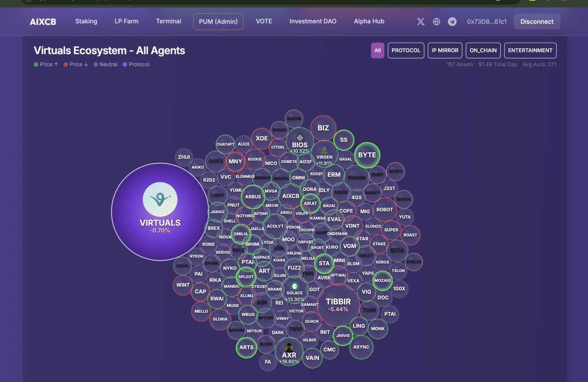
Task: Click the EMILIA bubble
Action: point(241,234)
